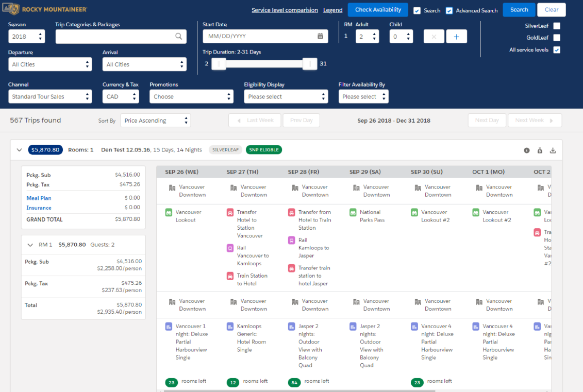This screenshot has height=392, width=583.
Task: Click Vancouver Downtown building icon under Sep 26
Action: pyautogui.click(x=172, y=188)
